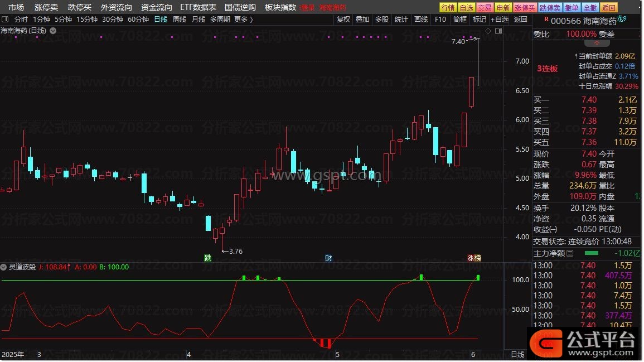Screen dimensions: 644x362
Task: Switch to the 5分钟 timeframe
Action: 63,20
